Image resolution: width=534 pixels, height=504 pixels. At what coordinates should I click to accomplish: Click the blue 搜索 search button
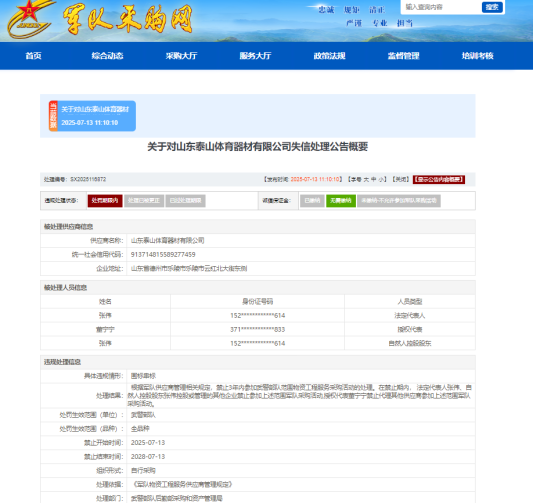pyautogui.click(x=492, y=7)
